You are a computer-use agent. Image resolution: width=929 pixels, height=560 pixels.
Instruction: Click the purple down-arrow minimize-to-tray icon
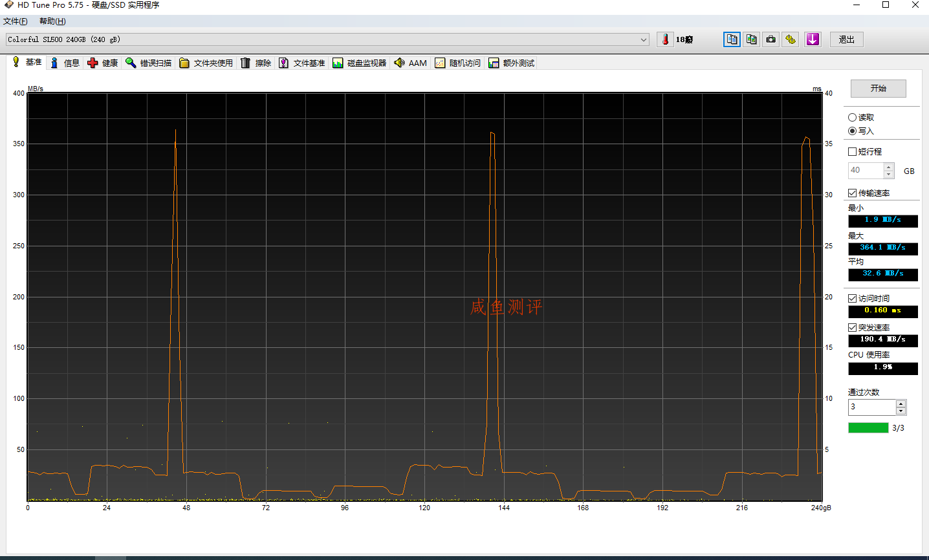coord(813,39)
